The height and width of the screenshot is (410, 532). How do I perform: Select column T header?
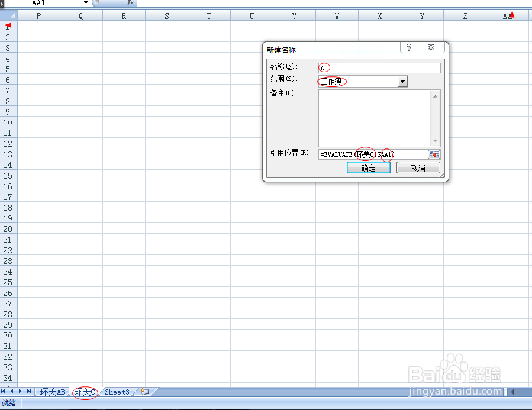[209, 16]
